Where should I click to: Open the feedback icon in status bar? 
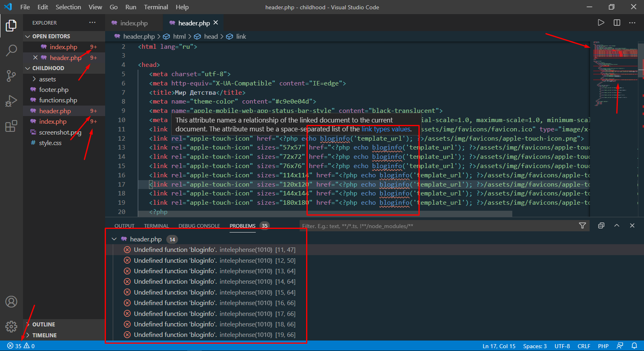click(620, 346)
